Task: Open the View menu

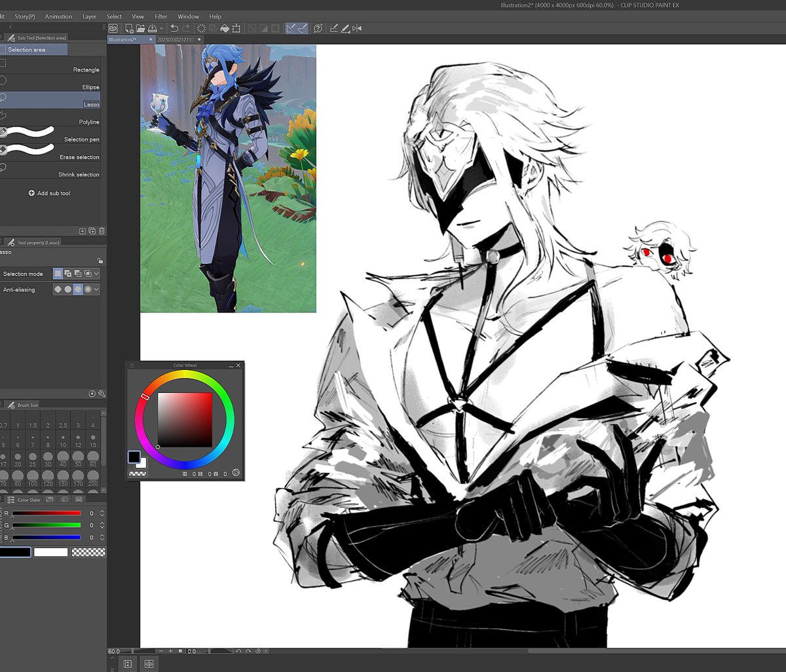Action: coord(138,16)
